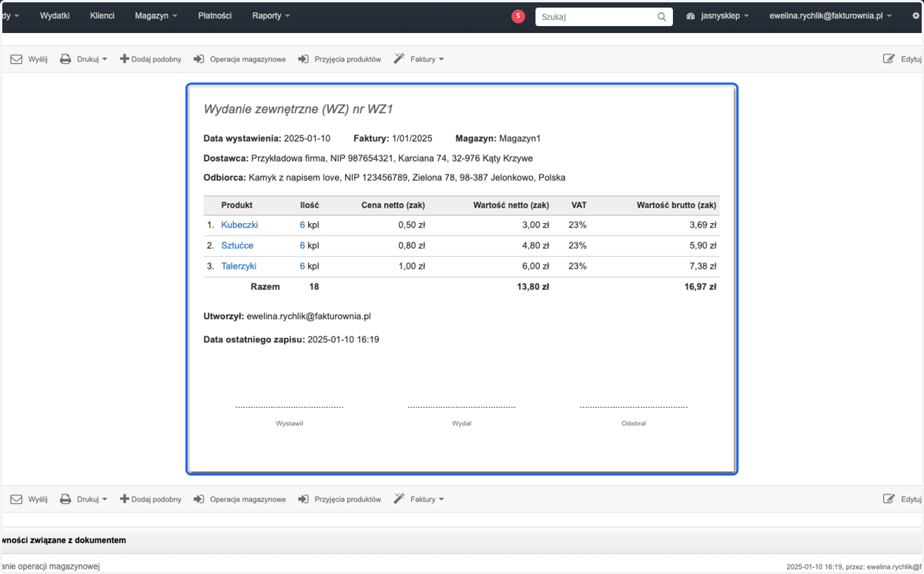Click the top Wyślij button label
The image size is (924, 574).
point(38,59)
